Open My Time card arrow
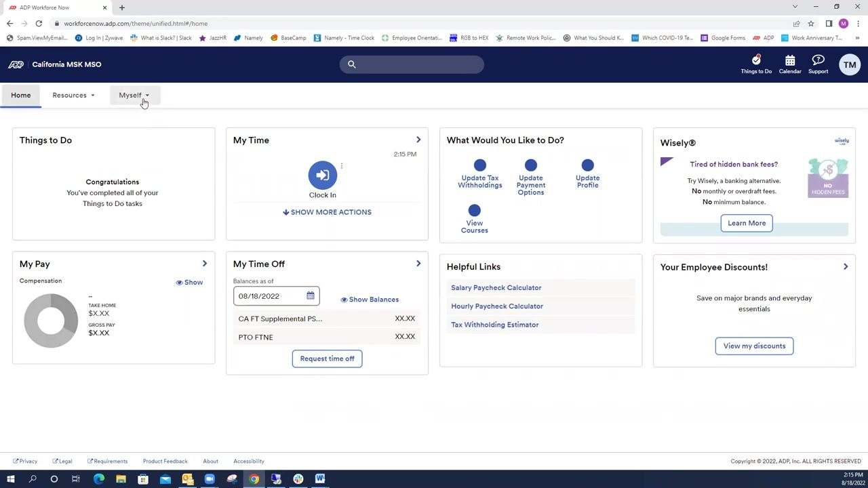Image resolution: width=868 pixels, height=488 pixels. tap(418, 140)
